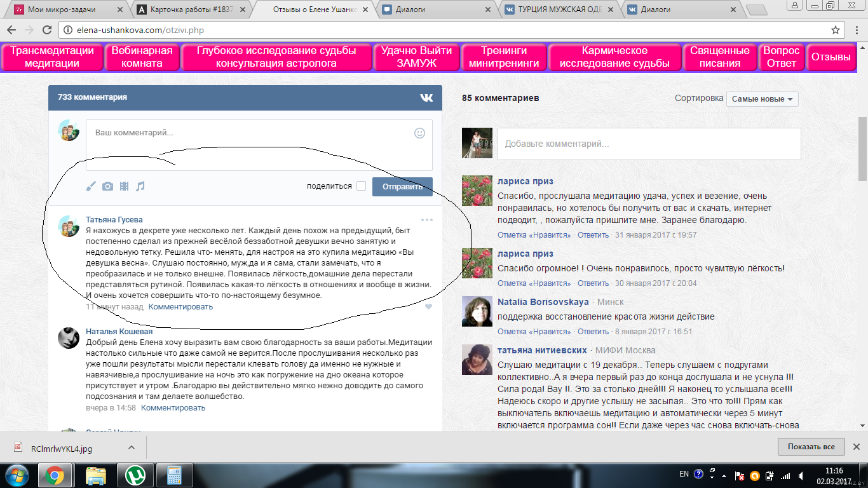The image size is (868, 488).
Task: Expand the download item RCImrlwYKL4.jpg menu
Action: [x=132, y=447]
